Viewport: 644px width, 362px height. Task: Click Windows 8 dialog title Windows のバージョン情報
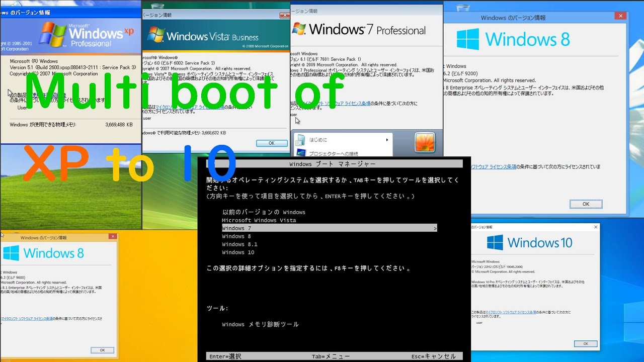(513, 18)
